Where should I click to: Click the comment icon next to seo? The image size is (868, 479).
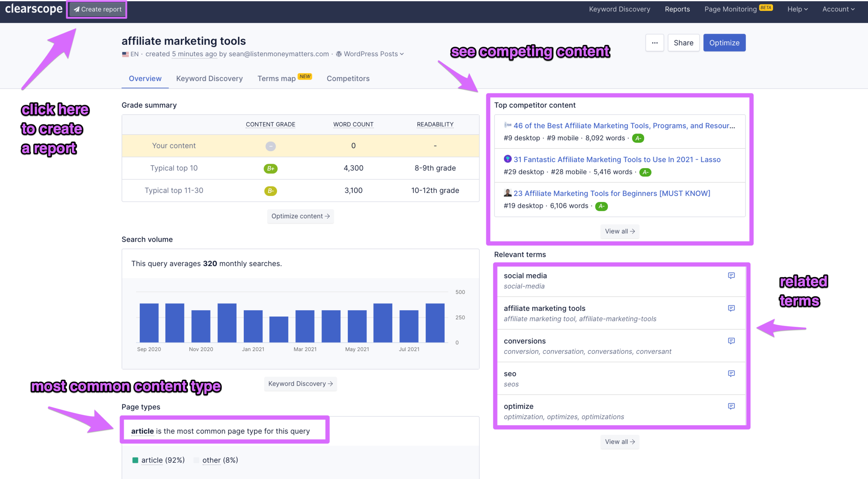(731, 374)
